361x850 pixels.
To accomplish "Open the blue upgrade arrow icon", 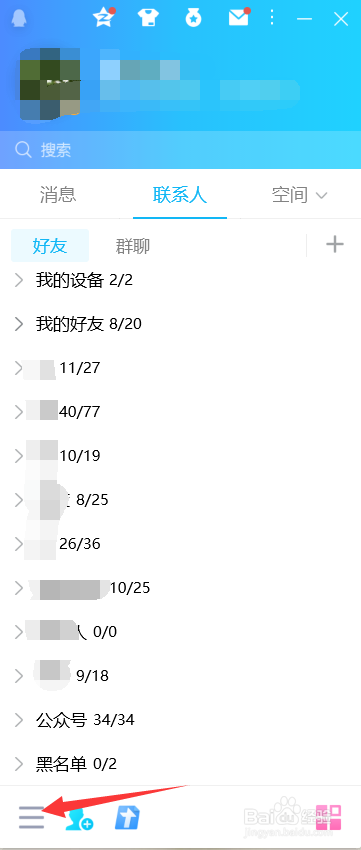I will click(127, 817).
